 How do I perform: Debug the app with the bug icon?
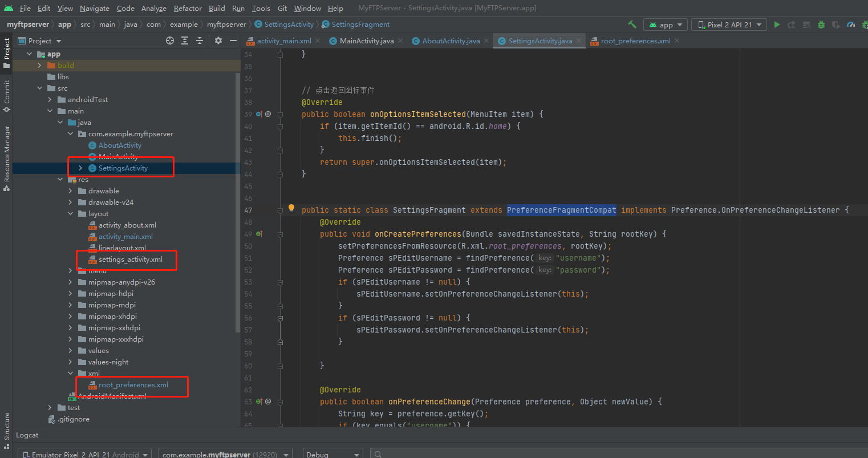(x=820, y=24)
